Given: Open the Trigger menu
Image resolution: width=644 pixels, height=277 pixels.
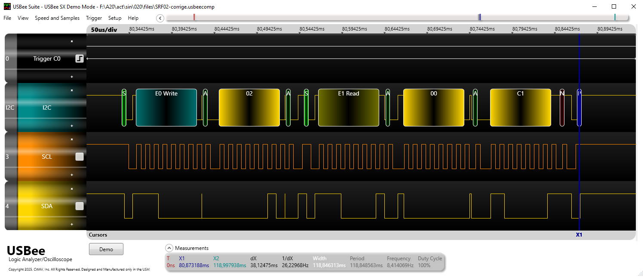Looking at the screenshot, I should click(94, 18).
